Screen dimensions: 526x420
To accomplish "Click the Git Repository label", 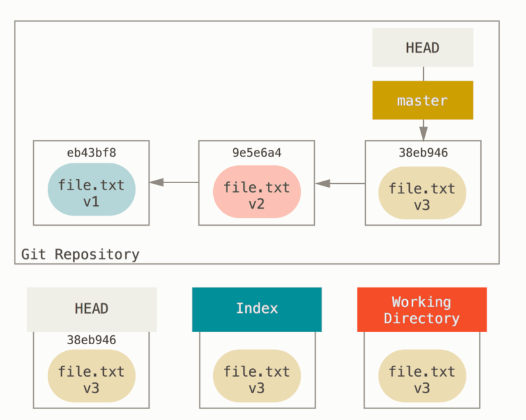I will pos(80,254).
